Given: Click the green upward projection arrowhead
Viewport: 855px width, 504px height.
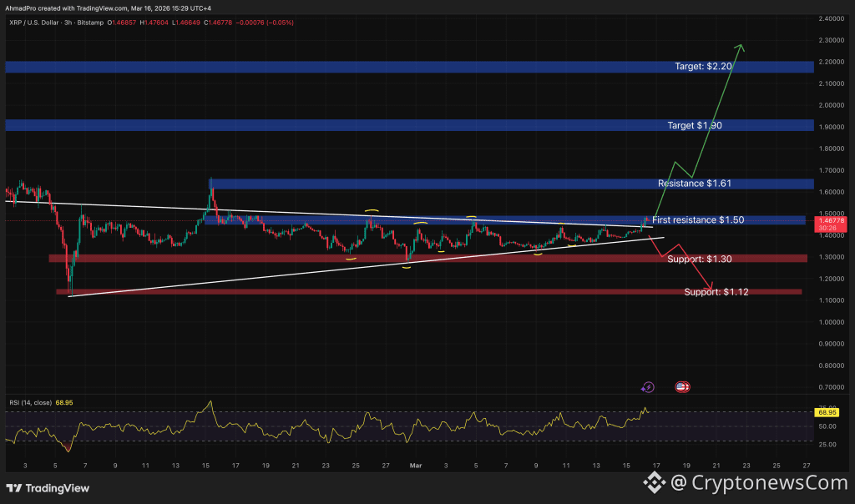Looking at the screenshot, I should (741, 47).
